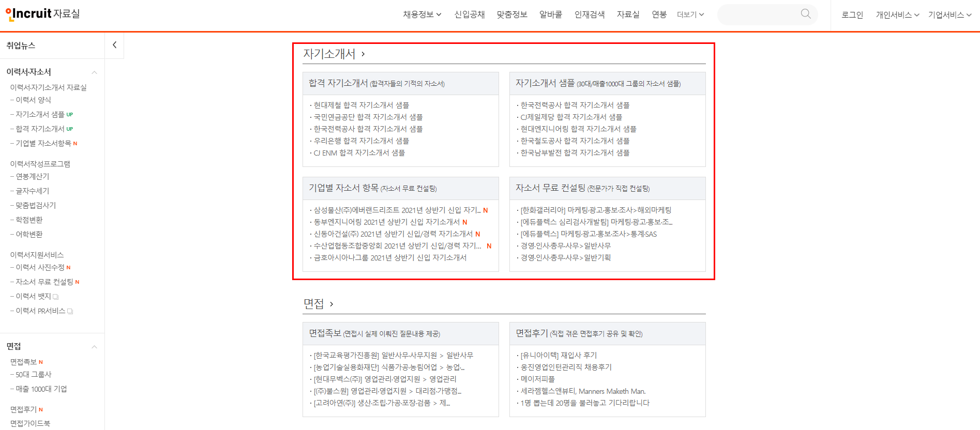Expand the 더보기 menu

690,14
